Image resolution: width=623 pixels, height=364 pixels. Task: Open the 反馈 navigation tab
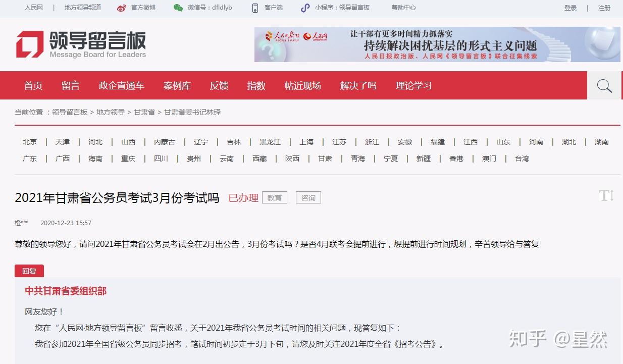point(219,86)
